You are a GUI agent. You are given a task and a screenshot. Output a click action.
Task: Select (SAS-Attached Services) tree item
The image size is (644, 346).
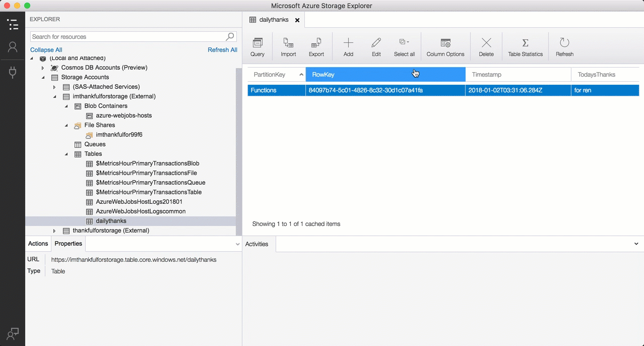click(x=106, y=87)
